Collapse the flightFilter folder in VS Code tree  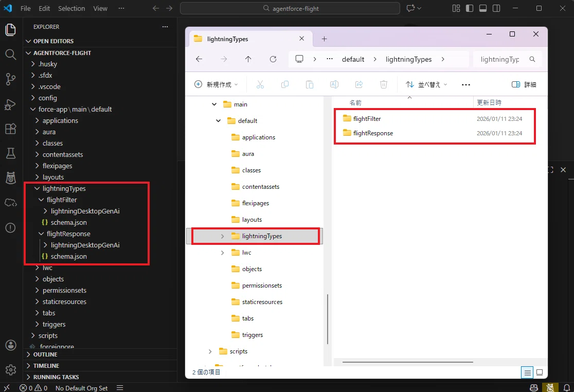(41, 200)
